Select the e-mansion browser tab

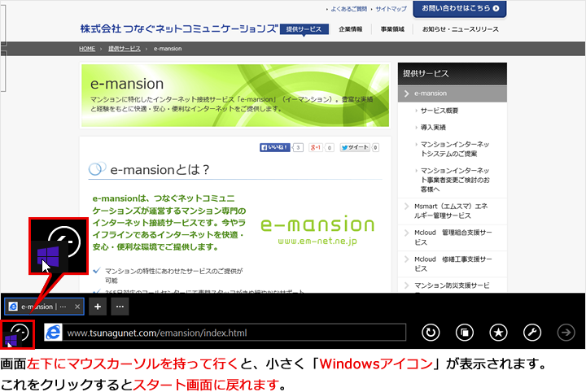(x=44, y=307)
